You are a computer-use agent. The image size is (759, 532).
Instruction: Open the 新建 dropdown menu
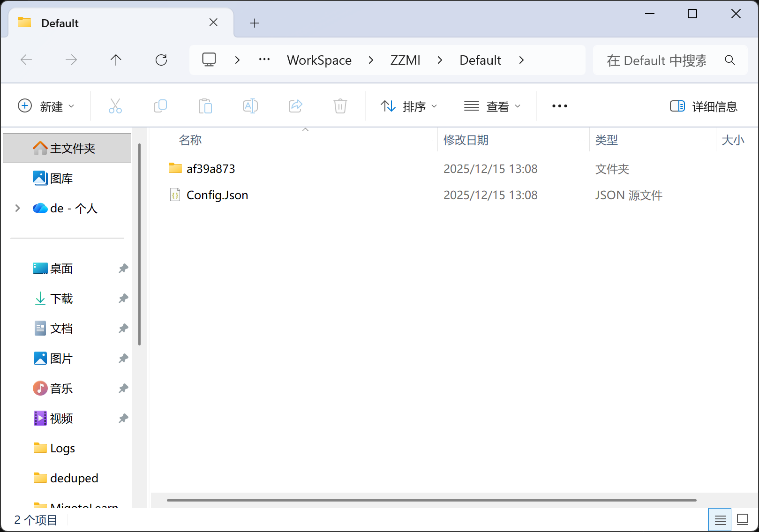[46, 106]
